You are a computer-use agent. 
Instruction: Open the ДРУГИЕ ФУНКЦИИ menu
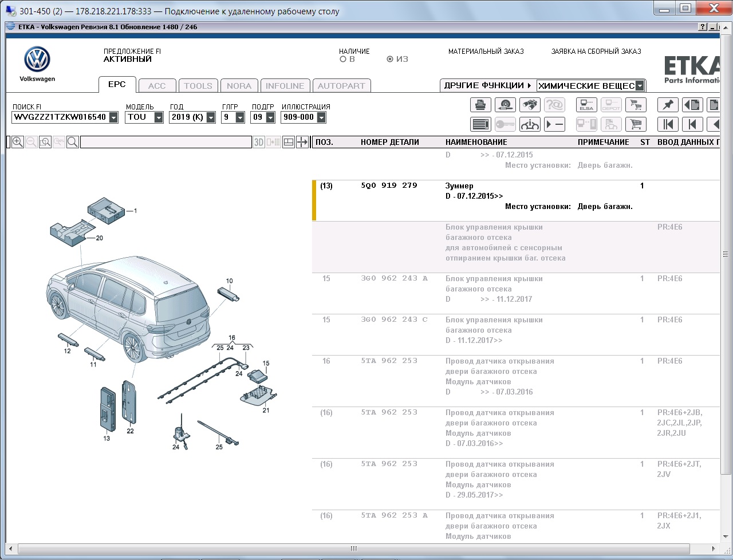[x=488, y=85]
